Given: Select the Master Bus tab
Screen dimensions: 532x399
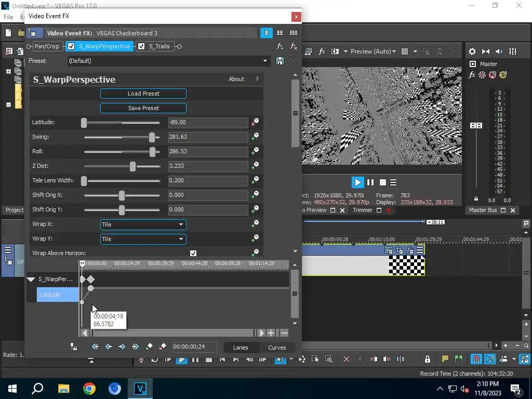Looking at the screenshot, I should pos(483,210).
